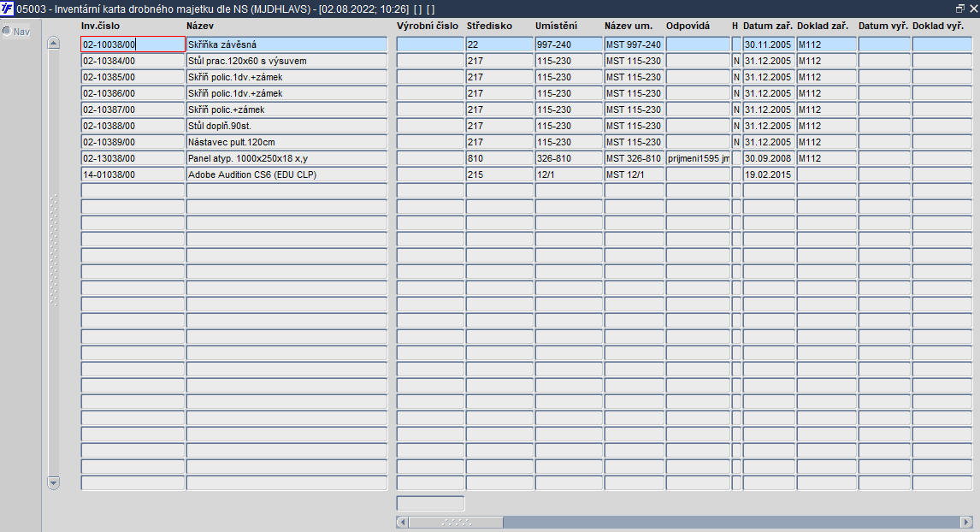Click the 'Středisko' column header

coord(489,26)
